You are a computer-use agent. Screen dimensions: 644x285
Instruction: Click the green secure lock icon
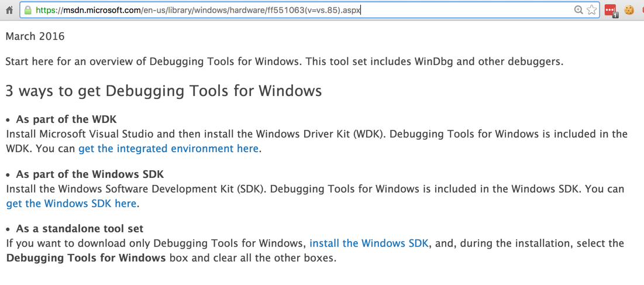[x=28, y=10]
